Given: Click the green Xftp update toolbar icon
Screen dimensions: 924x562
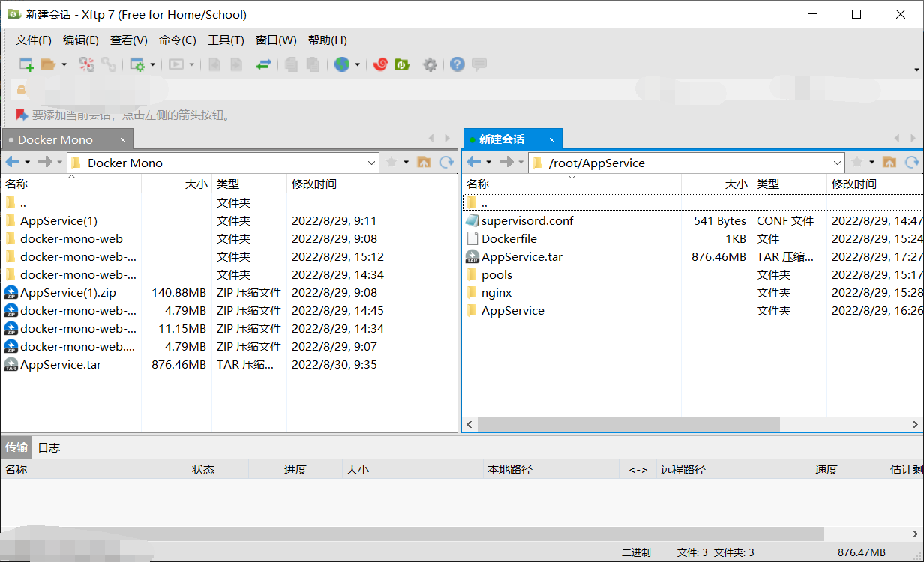Looking at the screenshot, I should coord(402,64).
